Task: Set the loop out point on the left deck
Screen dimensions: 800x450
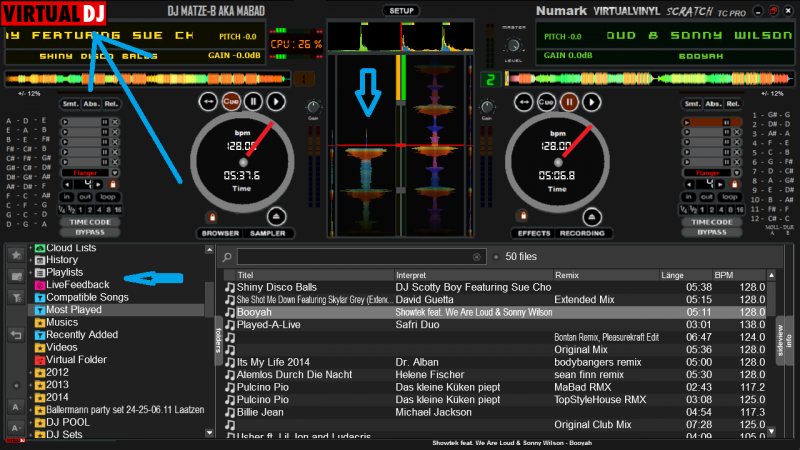Action: click(85, 197)
